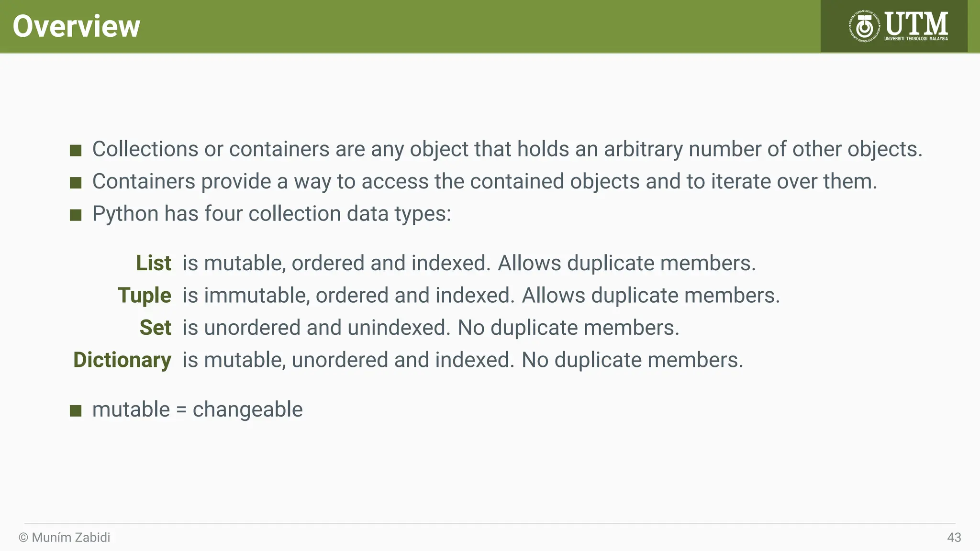The height and width of the screenshot is (551, 980).
Task: Click the Set description 'is unordered and unindexed'
Action: [x=316, y=328]
